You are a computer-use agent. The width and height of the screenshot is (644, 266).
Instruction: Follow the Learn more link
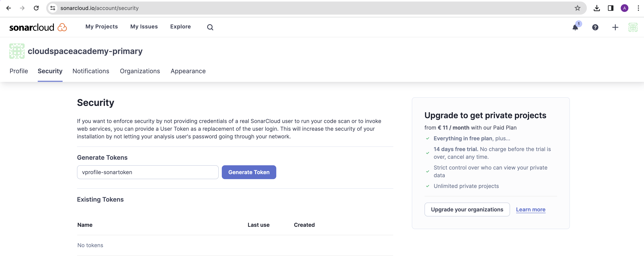pyautogui.click(x=530, y=210)
